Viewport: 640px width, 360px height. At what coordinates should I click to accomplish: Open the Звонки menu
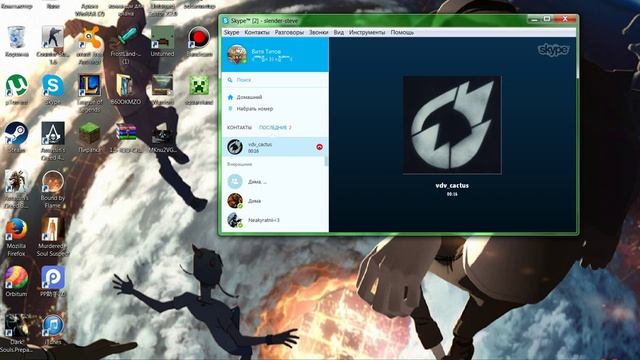(318, 32)
